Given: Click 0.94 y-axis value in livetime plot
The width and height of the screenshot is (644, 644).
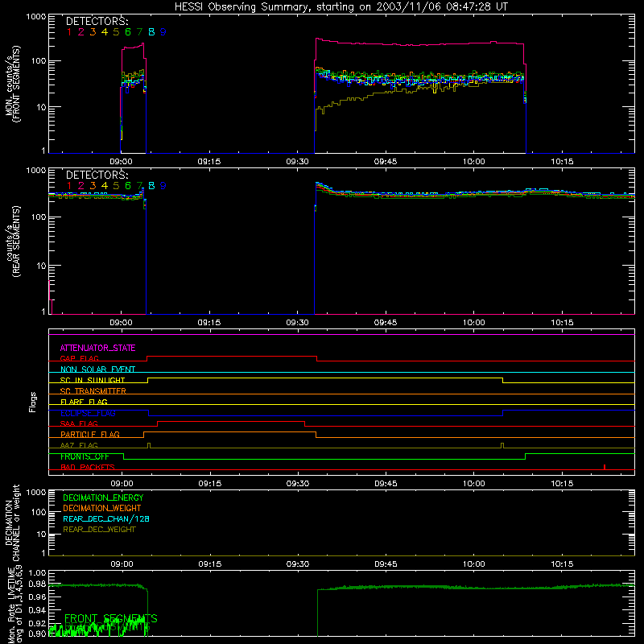Looking at the screenshot, I should [x=37, y=609].
